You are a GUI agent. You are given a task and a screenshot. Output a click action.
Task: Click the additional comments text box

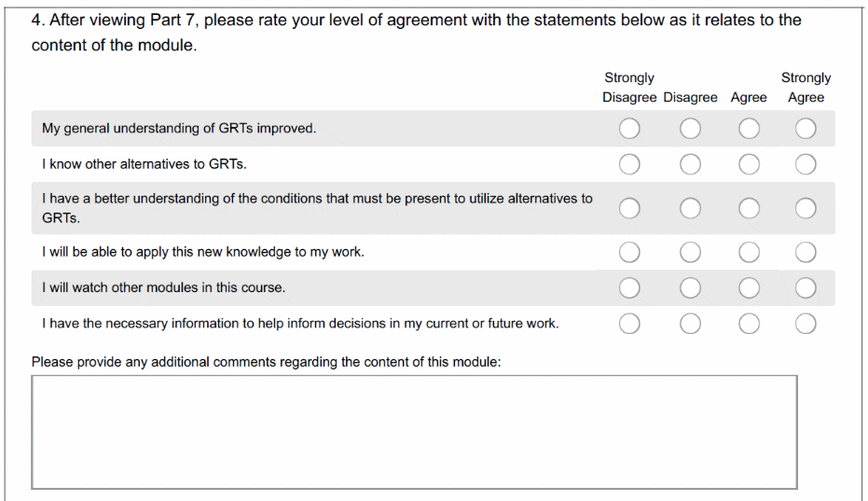click(414, 432)
